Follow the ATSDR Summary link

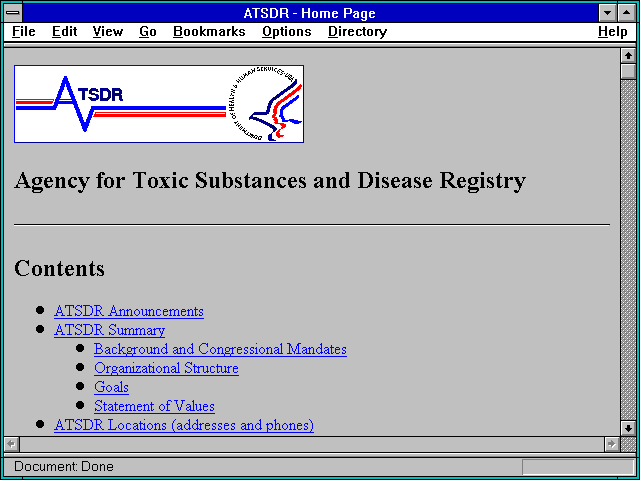click(109, 330)
